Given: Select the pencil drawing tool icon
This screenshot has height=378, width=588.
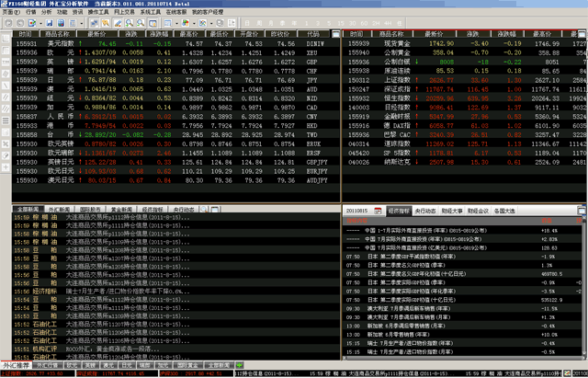Looking at the screenshot, I should tap(118, 23).
